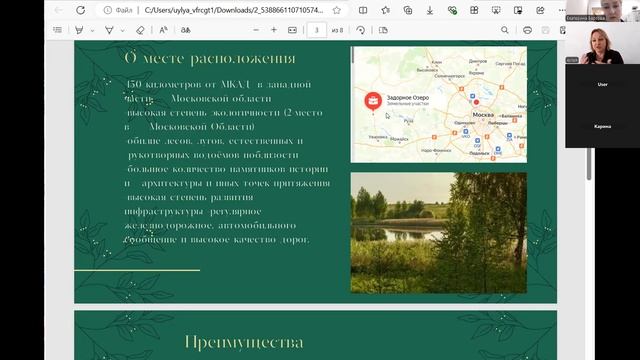
Task: Select top speaker video tile
Action: point(602,11)
